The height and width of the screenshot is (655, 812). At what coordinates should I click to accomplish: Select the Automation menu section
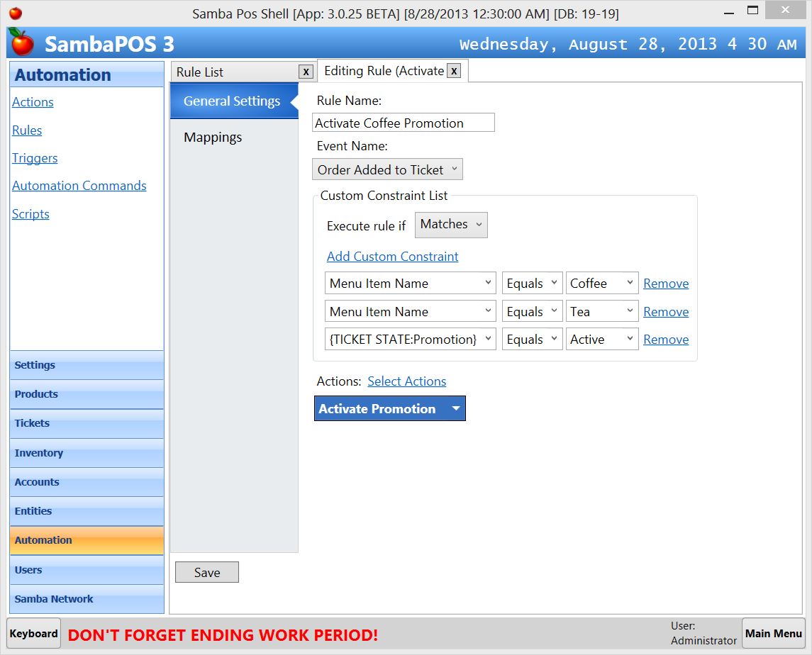point(87,540)
